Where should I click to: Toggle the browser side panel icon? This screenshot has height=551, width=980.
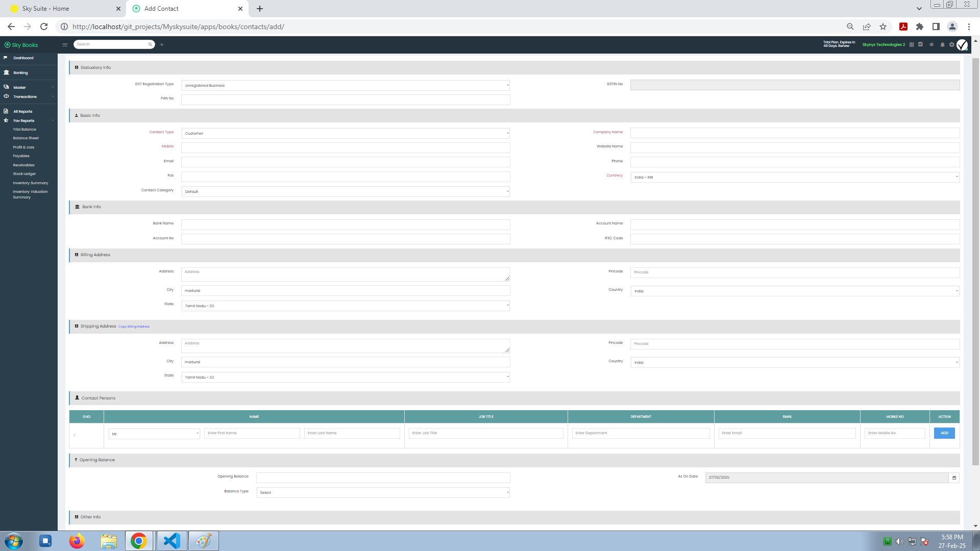tap(936, 27)
